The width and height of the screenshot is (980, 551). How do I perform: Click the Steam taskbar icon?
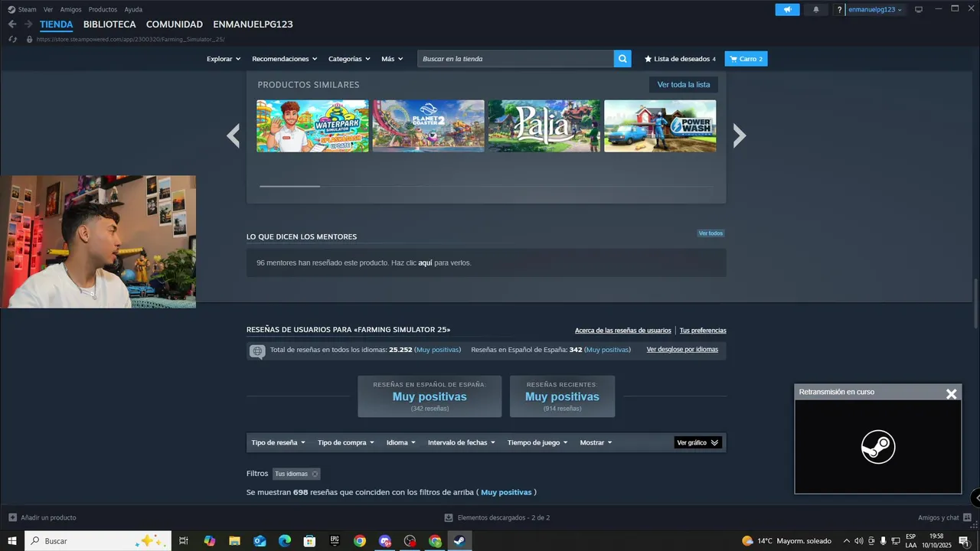(x=459, y=541)
